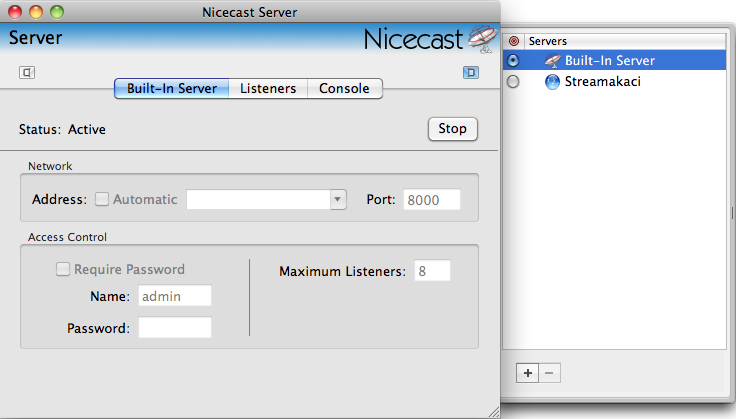Close the Nicecast Server window
736x419 pixels.
15,12
